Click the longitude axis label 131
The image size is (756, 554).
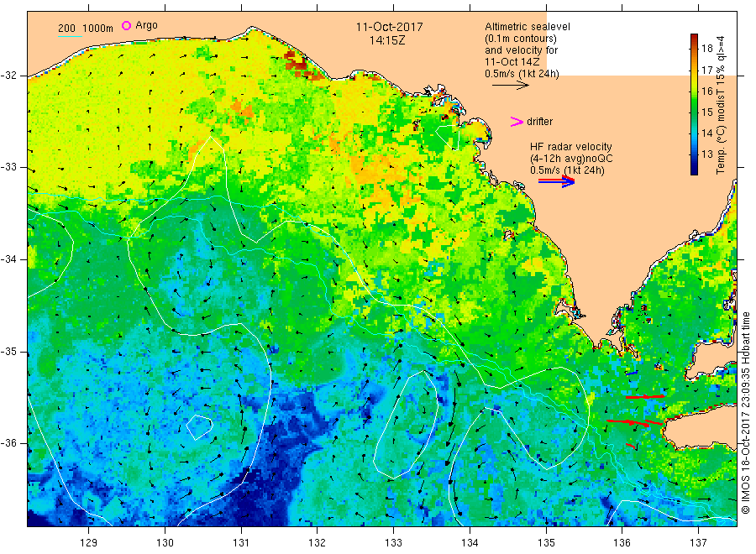pyautogui.click(x=241, y=543)
